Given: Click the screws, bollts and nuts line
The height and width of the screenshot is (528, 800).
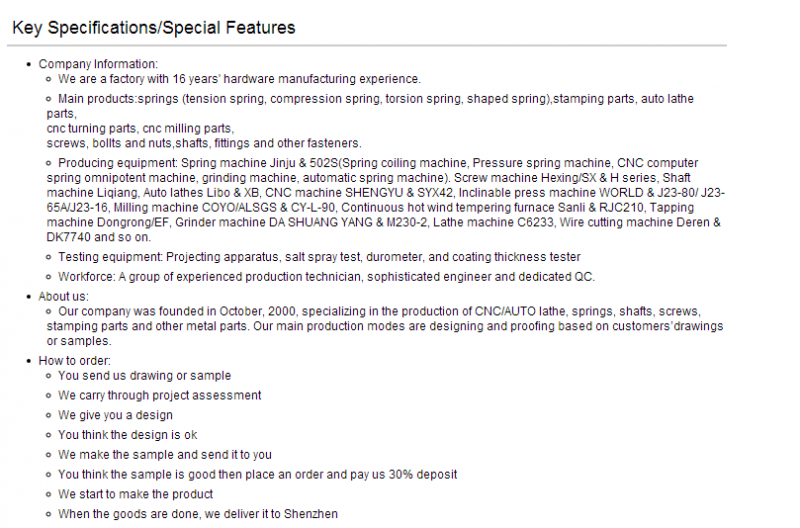Looking at the screenshot, I should [x=204, y=143].
